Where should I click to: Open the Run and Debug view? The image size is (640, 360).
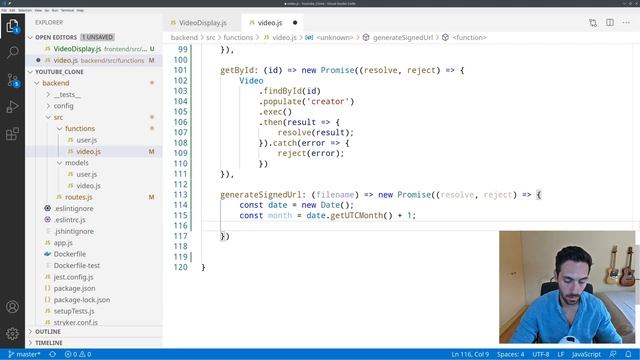coord(12,107)
